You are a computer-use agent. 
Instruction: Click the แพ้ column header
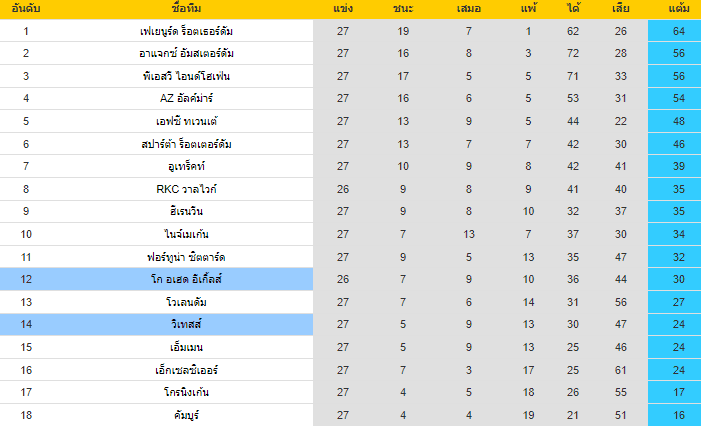[528, 9]
